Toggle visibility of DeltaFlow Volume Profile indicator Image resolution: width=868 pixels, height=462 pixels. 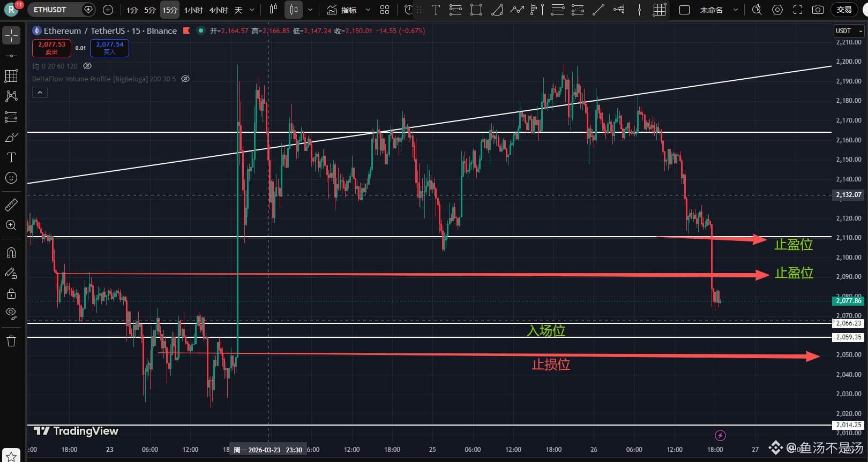(x=185, y=79)
